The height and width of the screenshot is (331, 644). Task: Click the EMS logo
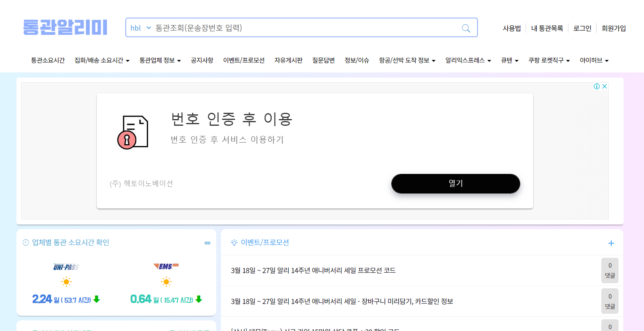click(x=166, y=266)
